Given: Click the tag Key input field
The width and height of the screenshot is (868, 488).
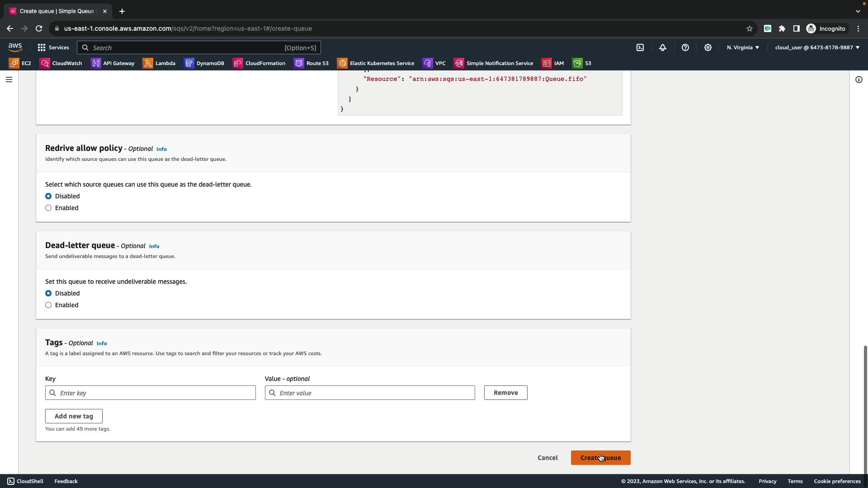Looking at the screenshot, I should [151, 393].
